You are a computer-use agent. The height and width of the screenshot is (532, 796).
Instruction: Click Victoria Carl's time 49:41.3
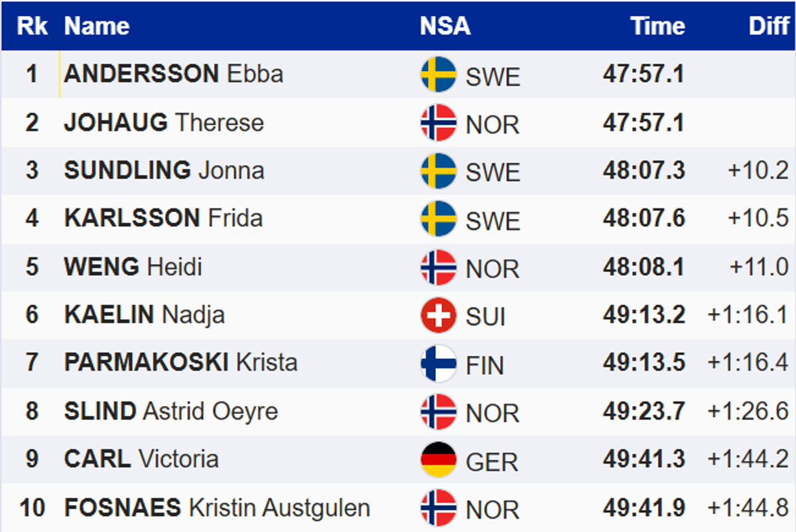[643, 460]
